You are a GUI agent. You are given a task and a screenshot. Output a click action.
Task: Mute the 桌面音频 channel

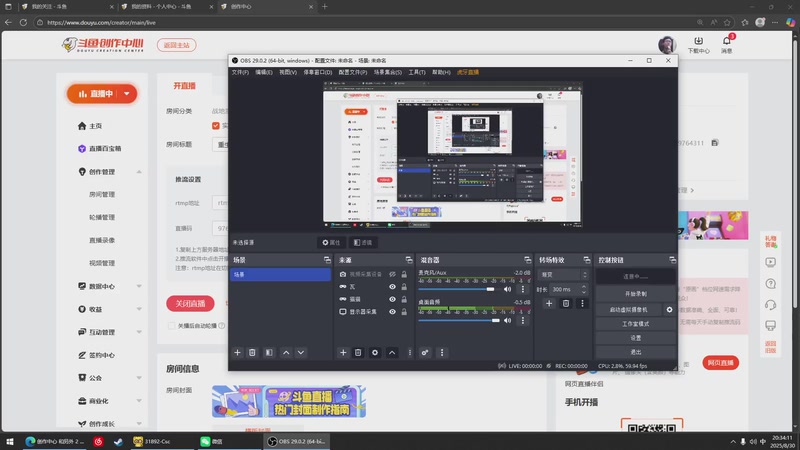(507, 320)
